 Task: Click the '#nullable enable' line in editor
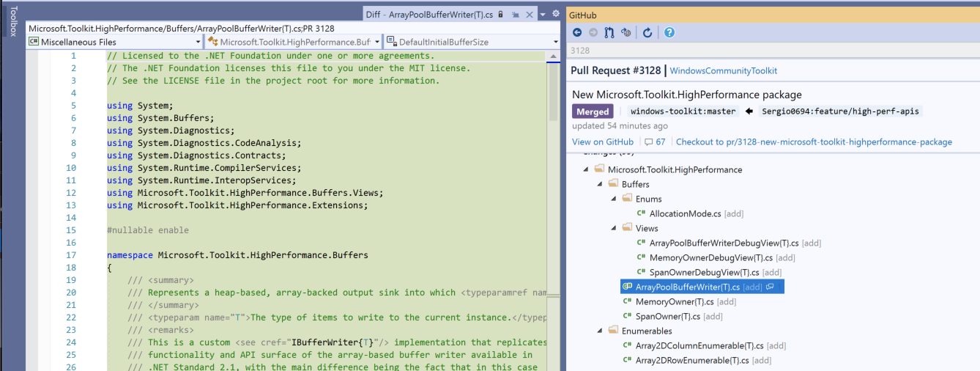click(x=148, y=230)
